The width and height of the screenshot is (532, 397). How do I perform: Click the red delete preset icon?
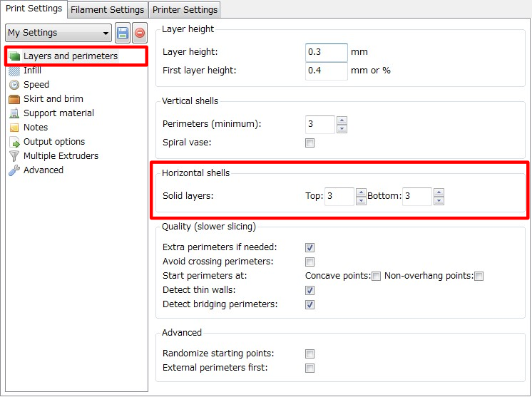click(x=140, y=33)
